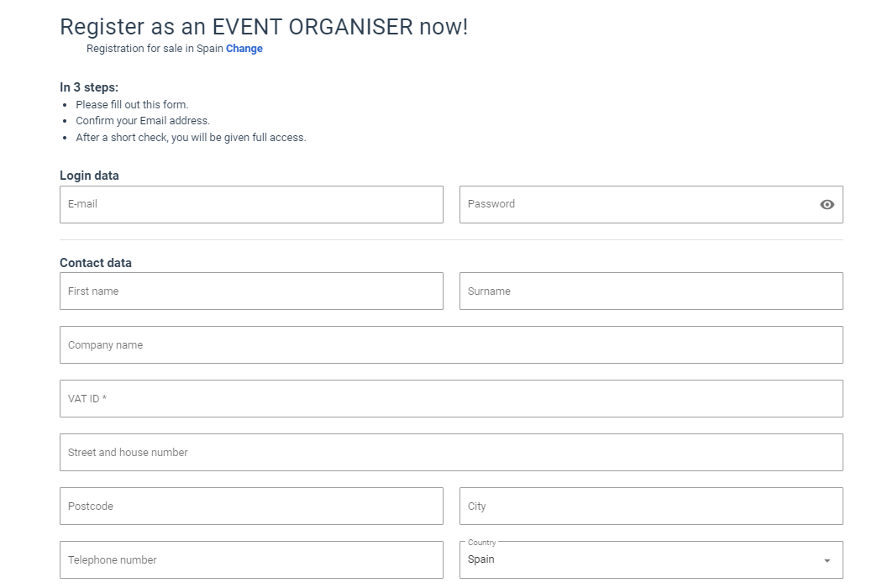Select the Spain value in Country field
The image size is (877, 588).
pos(481,559)
